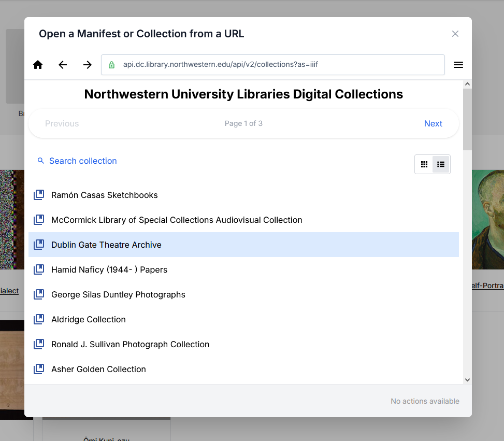
Task: Switch to list view
Action: (x=440, y=164)
